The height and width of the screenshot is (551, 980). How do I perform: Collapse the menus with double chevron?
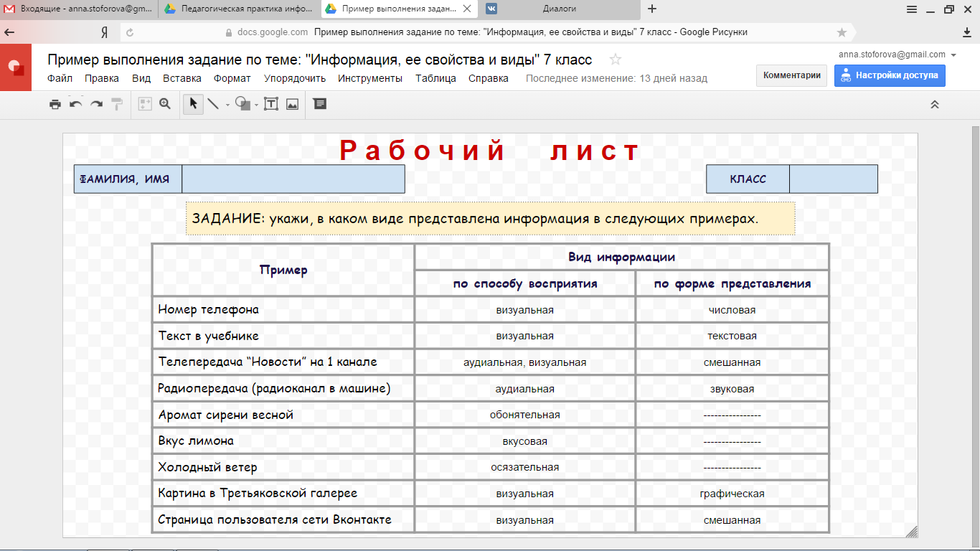coord(935,104)
